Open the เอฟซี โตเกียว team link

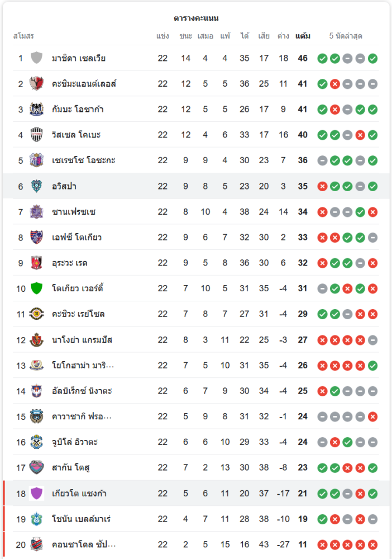pos(77,238)
